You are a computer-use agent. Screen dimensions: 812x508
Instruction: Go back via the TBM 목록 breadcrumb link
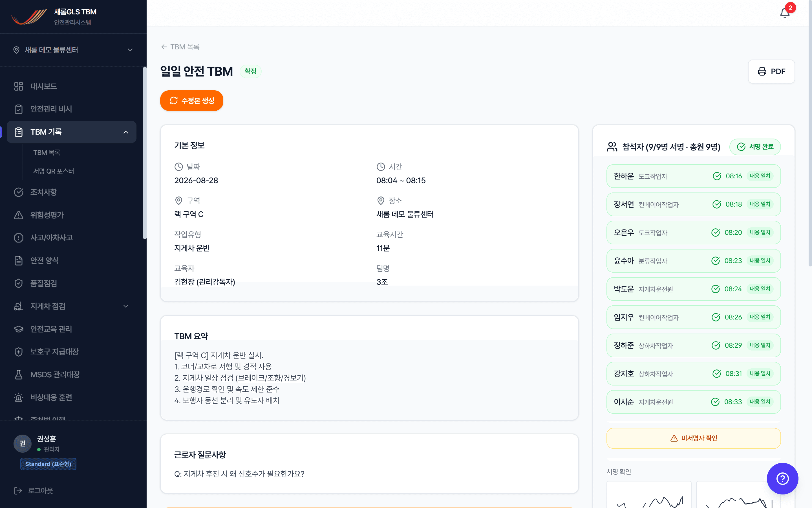(x=180, y=47)
